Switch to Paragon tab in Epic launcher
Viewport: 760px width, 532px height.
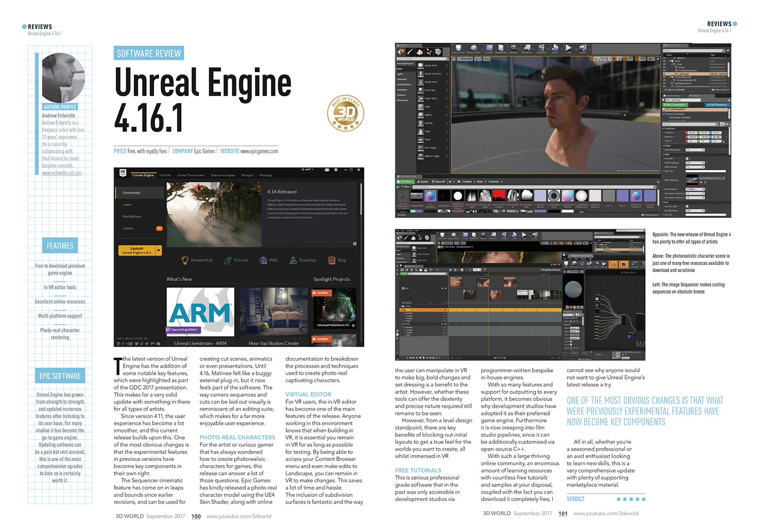click(x=247, y=175)
